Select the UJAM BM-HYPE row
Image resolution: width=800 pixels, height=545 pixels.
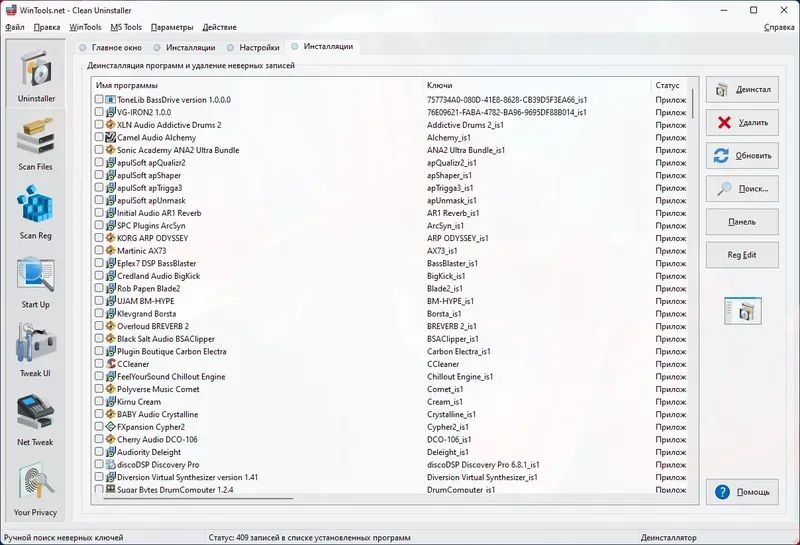pos(390,301)
